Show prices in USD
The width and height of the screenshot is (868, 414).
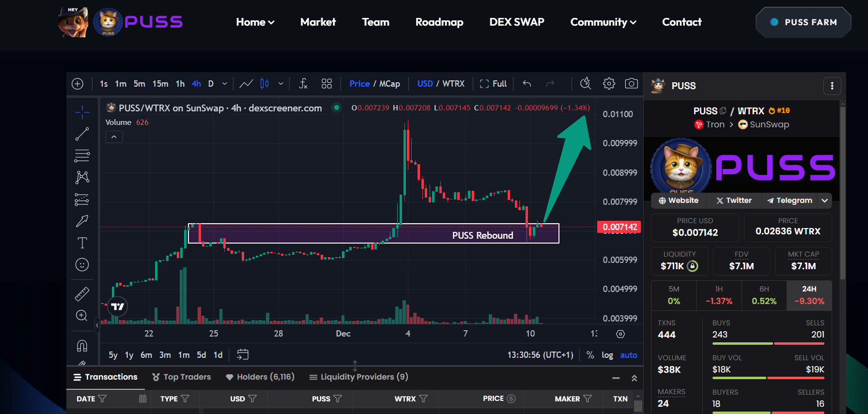[x=425, y=84]
